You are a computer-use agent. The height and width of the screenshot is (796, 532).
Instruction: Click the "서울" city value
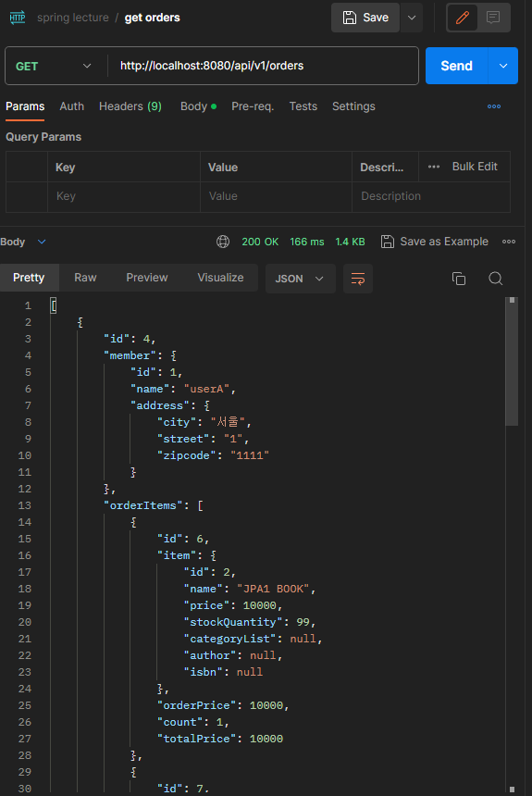[228, 422]
